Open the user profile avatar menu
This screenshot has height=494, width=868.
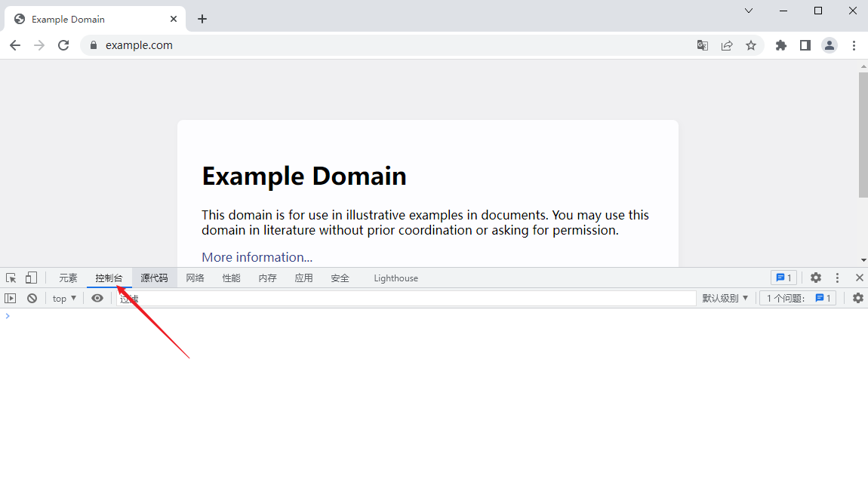point(830,45)
